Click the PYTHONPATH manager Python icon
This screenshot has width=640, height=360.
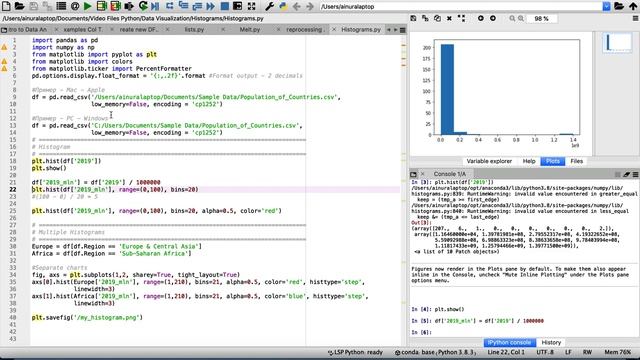[283, 6]
